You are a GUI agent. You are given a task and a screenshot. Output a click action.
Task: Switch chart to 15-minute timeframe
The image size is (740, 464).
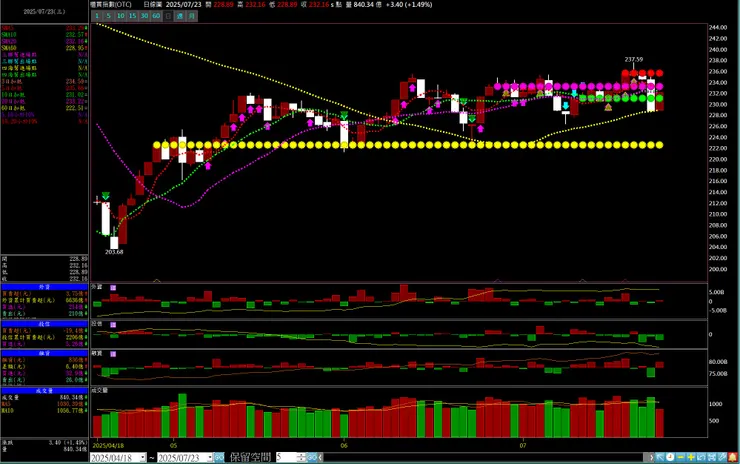(x=133, y=16)
